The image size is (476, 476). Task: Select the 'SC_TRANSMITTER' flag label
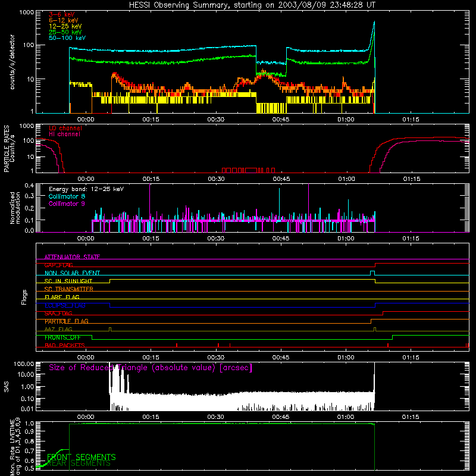click(69, 289)
